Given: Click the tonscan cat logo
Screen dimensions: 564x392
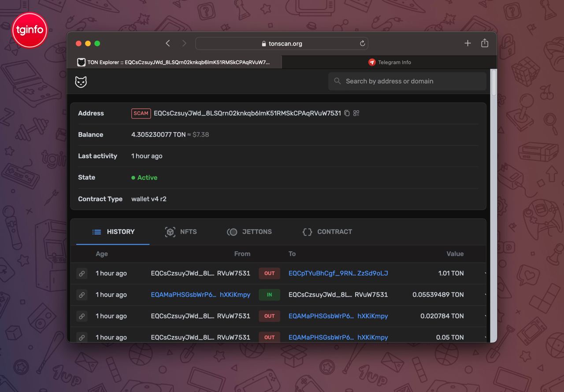Looking at the screenshot, I should click(81, 81).
